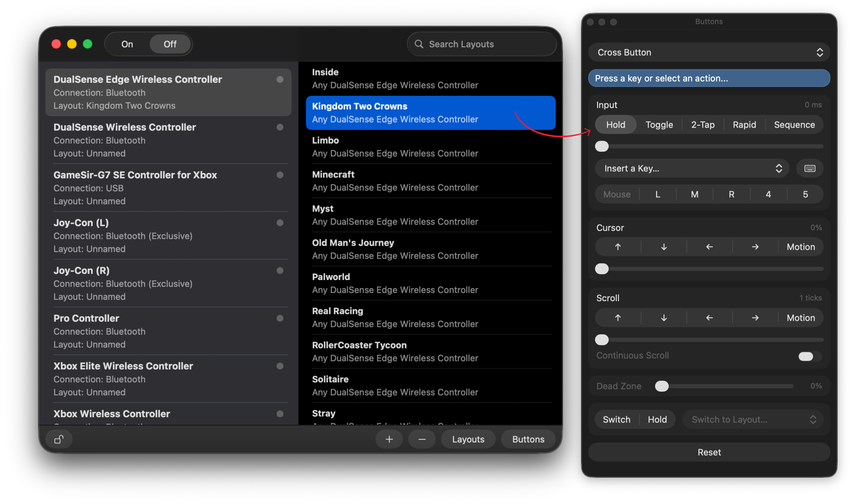Select Scroll down arrow
This screenshot has width=853, height=504.
coord(664,318)
